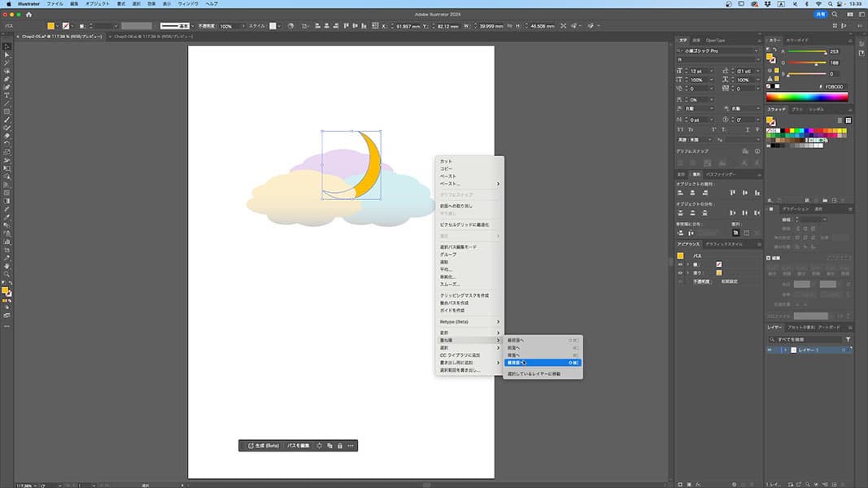Image resolution: width=868 pixels, height=488 pixels.
Task: Expand レイヤー 1 layer contents
Action: [x=785, y=350]
